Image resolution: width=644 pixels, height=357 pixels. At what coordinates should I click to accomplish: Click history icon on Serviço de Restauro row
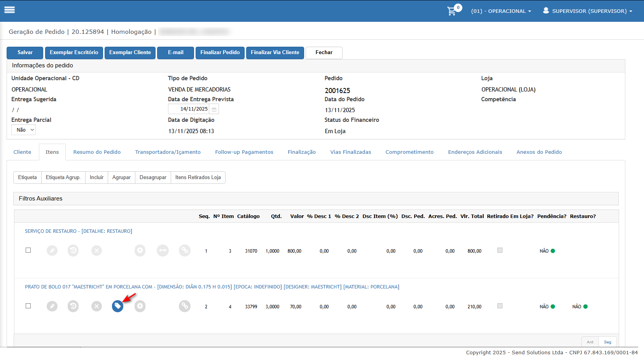(73, 251)
